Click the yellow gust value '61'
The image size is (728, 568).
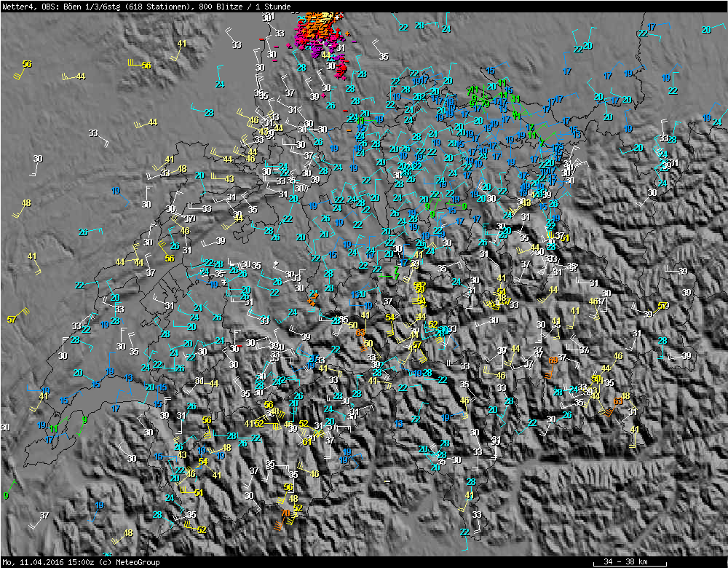pyautogui.click(x=307, y=442)
